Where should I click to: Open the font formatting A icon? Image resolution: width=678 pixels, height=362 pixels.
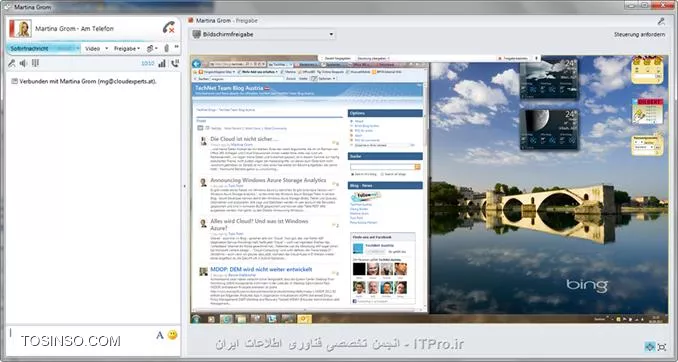[x=160, y=335]
